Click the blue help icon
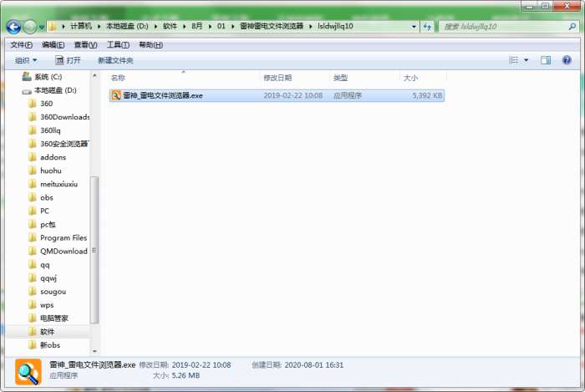 (x=567, y=60)
